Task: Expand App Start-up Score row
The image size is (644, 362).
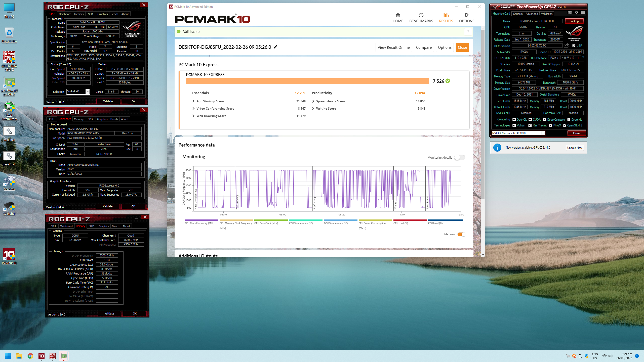Action: click(193, 101)
